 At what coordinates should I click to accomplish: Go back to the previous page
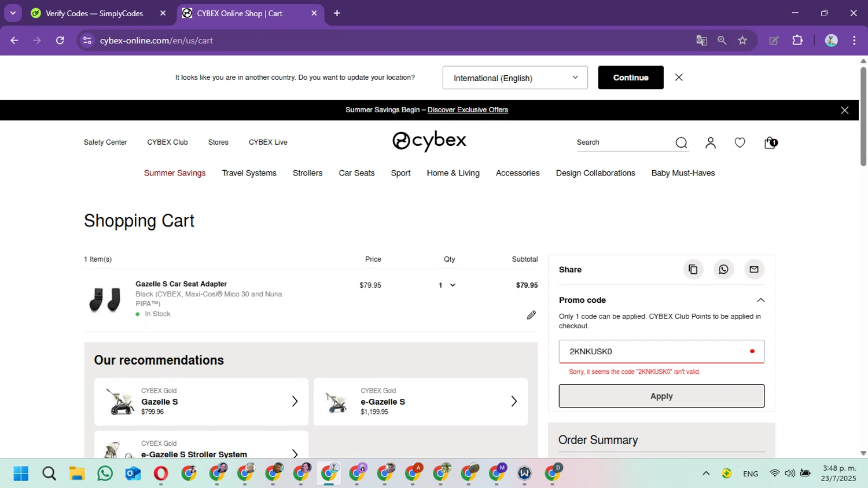(14, 41)
